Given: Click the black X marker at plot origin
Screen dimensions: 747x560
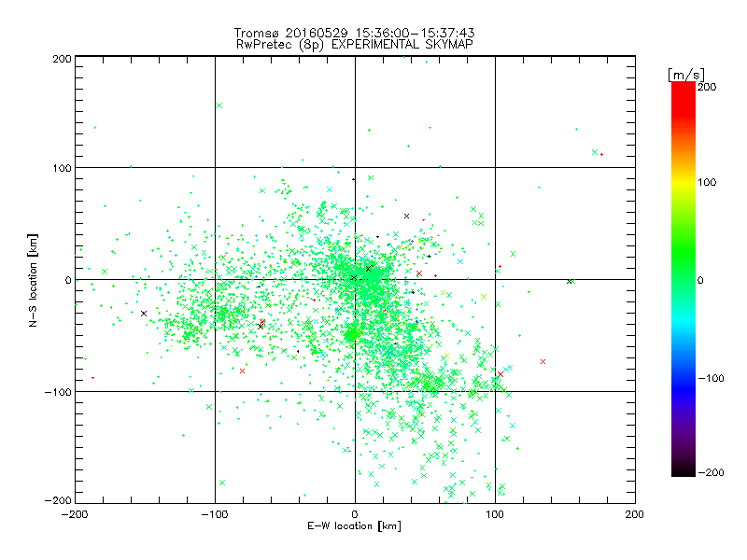Looking at the screenshot, I should 354,278.
